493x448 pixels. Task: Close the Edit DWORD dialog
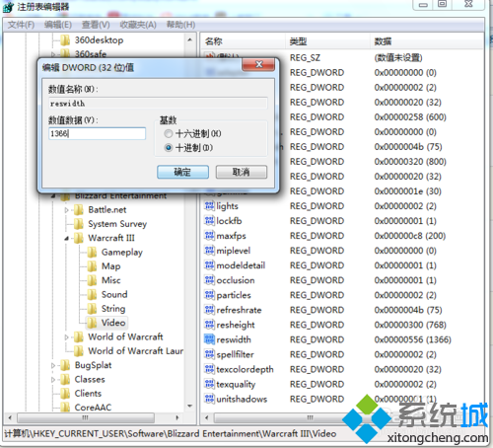coord(258,64)
